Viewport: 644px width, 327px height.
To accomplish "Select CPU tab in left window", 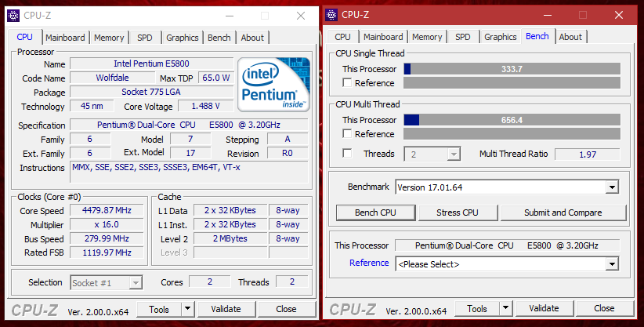I will click(x=24, y=37).
